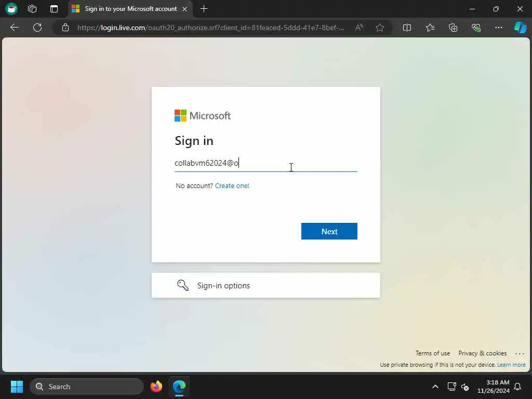Viewport: 532px width, 399px height.
Task: Open the footer more options ellipsis
Action: click(520, 353)
